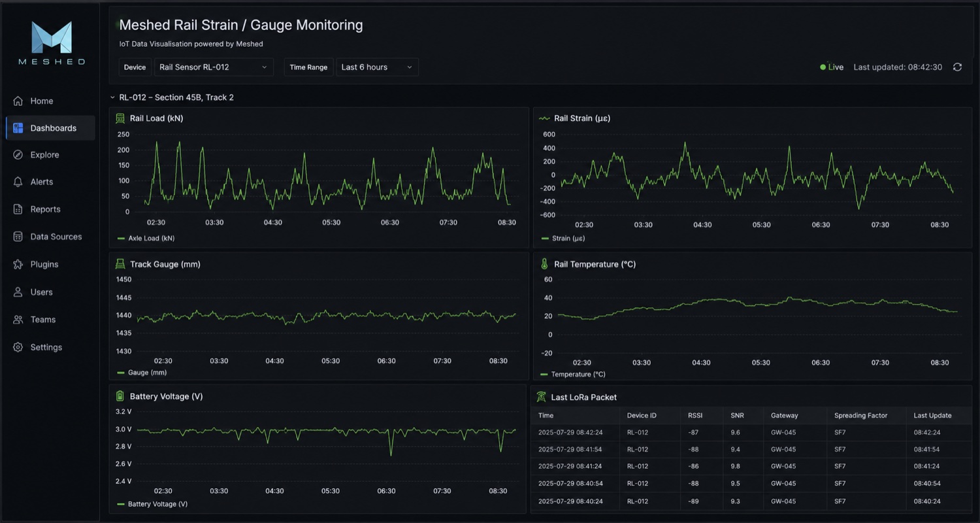Click the Last Update 08:40:24 cell
Viewport: 980px width, 523px height.
pos(926,501)
